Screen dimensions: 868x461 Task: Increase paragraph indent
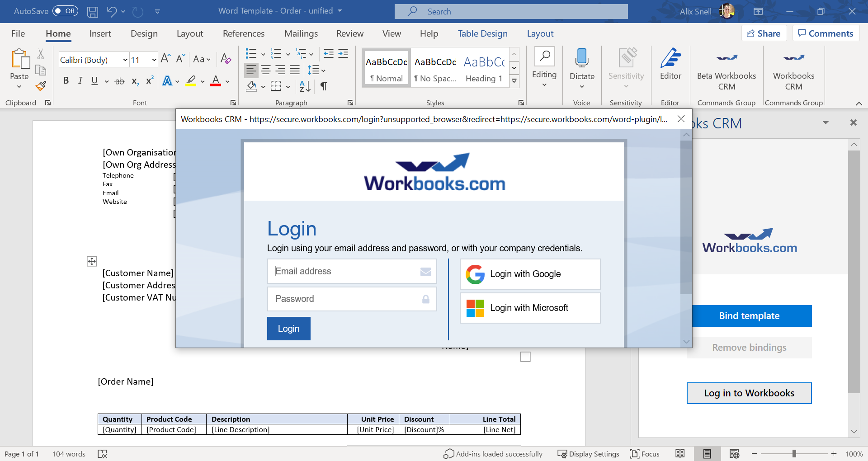pos(343,54)
